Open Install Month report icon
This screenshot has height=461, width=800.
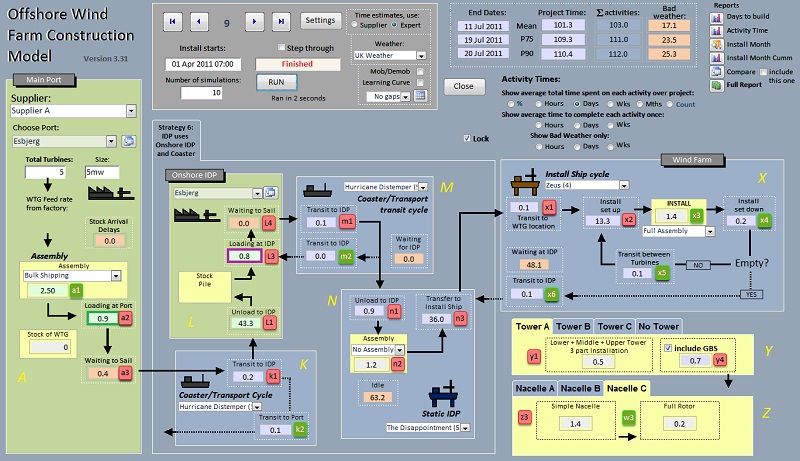click(716, 44)
